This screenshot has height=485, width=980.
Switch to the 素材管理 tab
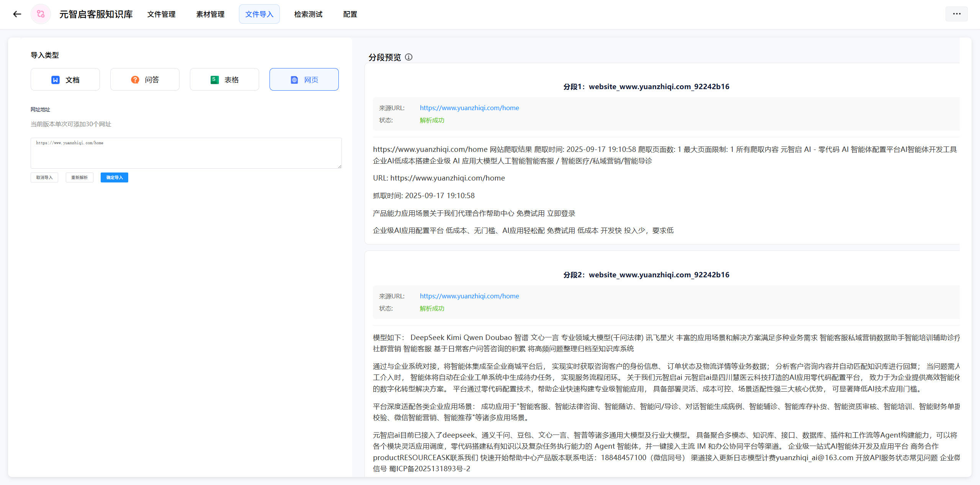point(210,14)
